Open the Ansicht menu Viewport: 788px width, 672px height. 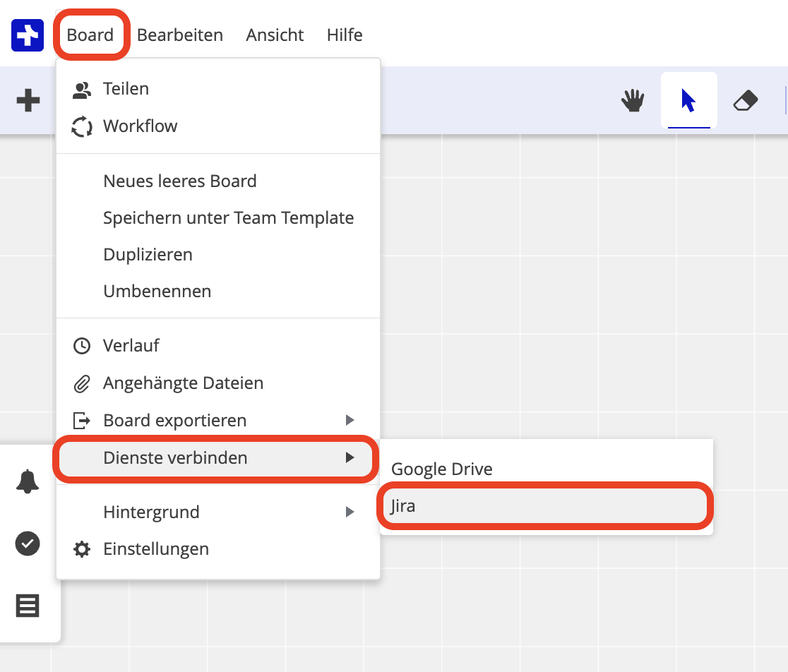[x=275, y=35]
